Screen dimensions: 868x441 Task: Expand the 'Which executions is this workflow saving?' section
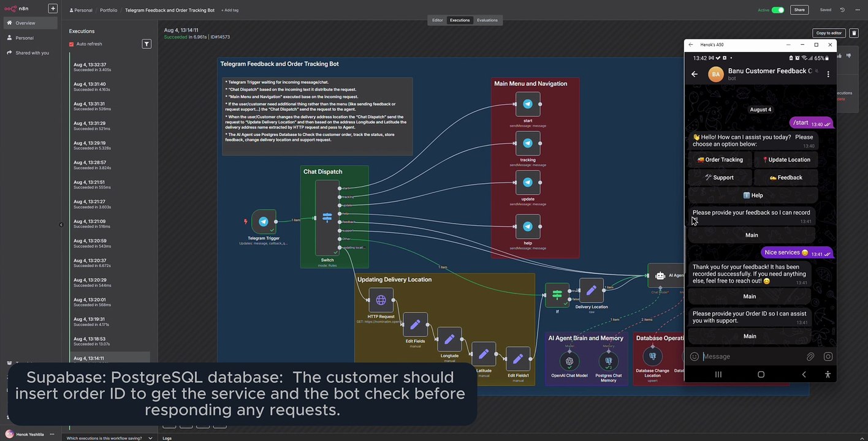[150, 438]
